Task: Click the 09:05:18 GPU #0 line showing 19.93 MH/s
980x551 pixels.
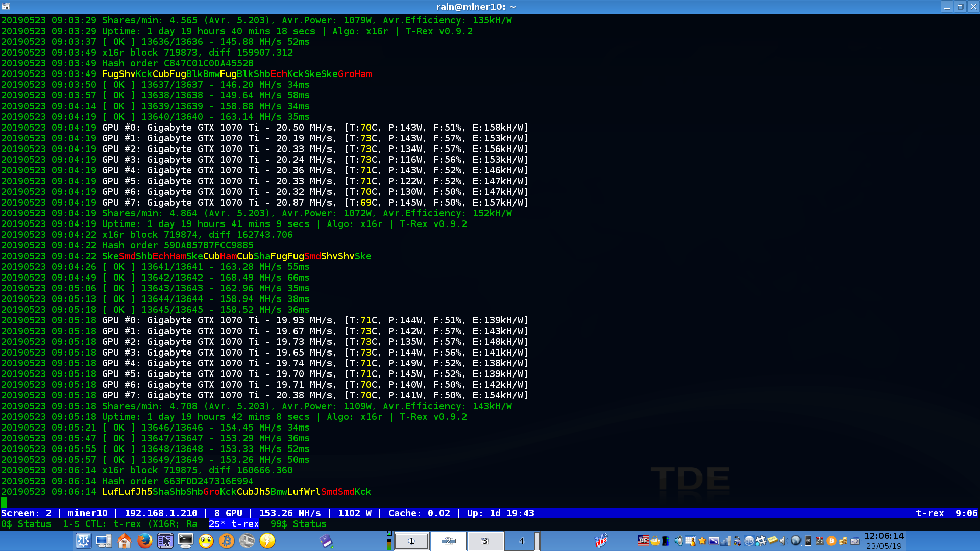Action: click(x=264, y=320)
